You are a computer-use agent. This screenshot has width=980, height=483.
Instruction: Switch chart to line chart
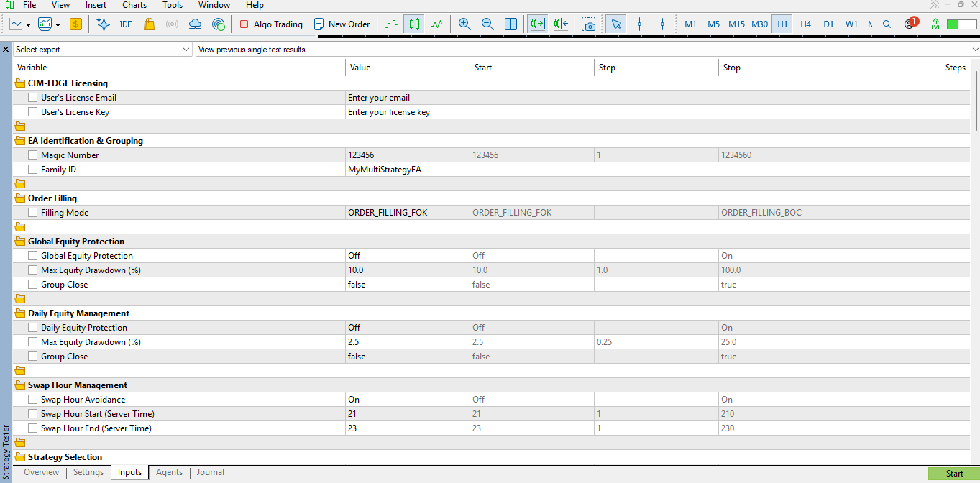pyautogui.click(x=437, y=24)
